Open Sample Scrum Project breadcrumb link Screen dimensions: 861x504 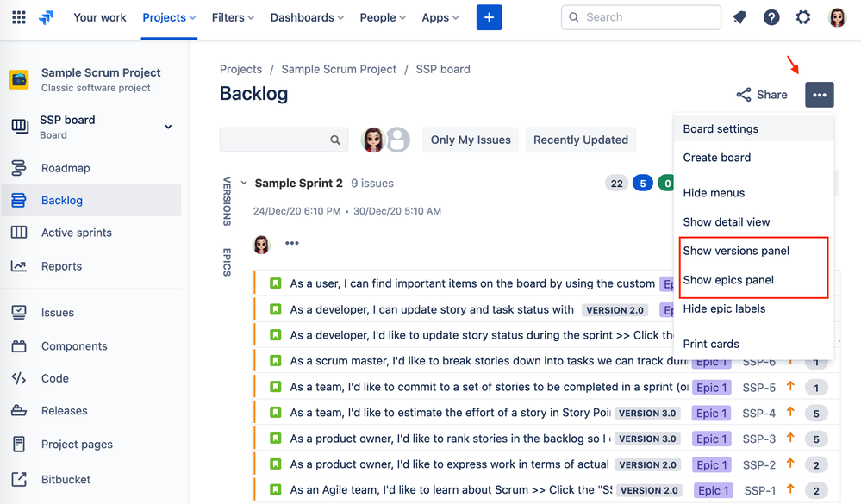(339, 69)
